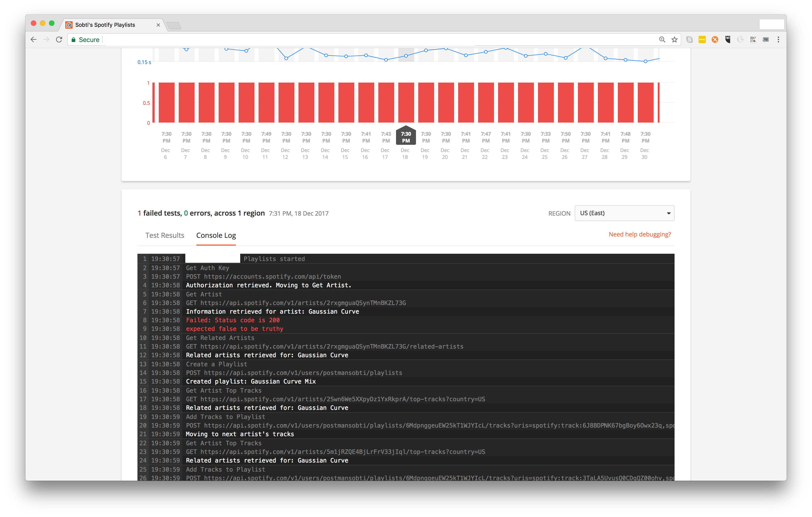812x517 pixels.
Task: Click the zoom magnifier icon in the address bar
Action: 662,40
